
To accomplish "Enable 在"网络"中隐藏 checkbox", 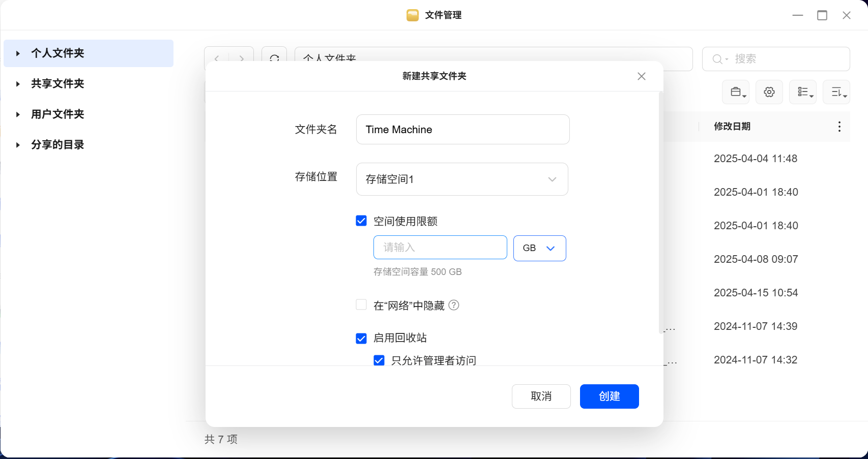I will click(x=361, y=305).
